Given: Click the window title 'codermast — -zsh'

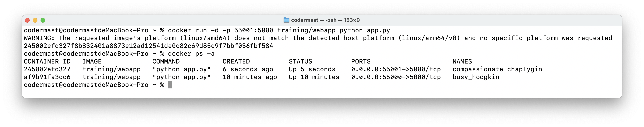Looking at the screenshot, I should click(314, 20).
